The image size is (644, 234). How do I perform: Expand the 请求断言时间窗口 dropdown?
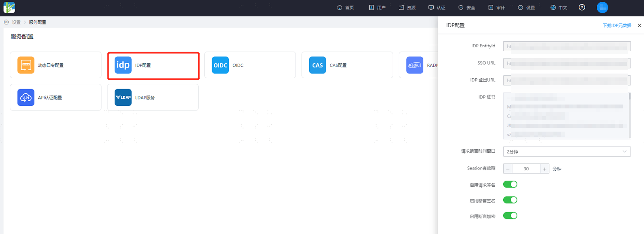[x=567, y=151]
